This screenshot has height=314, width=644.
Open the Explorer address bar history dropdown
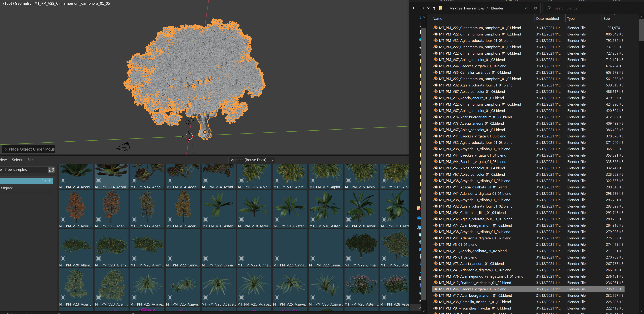[525, 8]
